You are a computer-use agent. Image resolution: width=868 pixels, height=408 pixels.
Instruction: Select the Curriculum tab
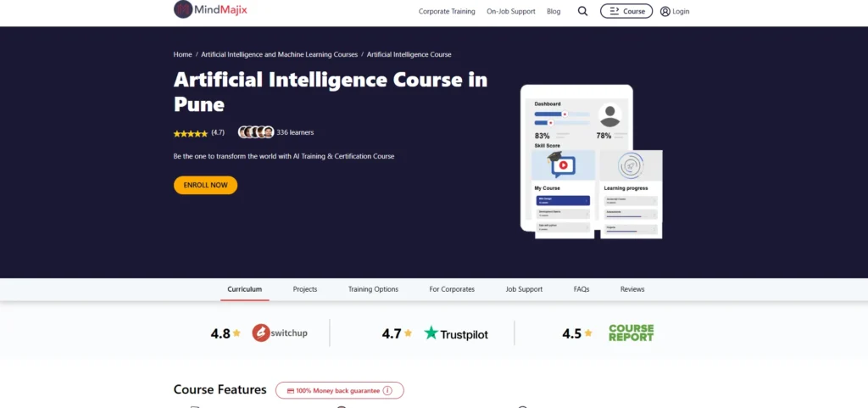click(245, 289)
